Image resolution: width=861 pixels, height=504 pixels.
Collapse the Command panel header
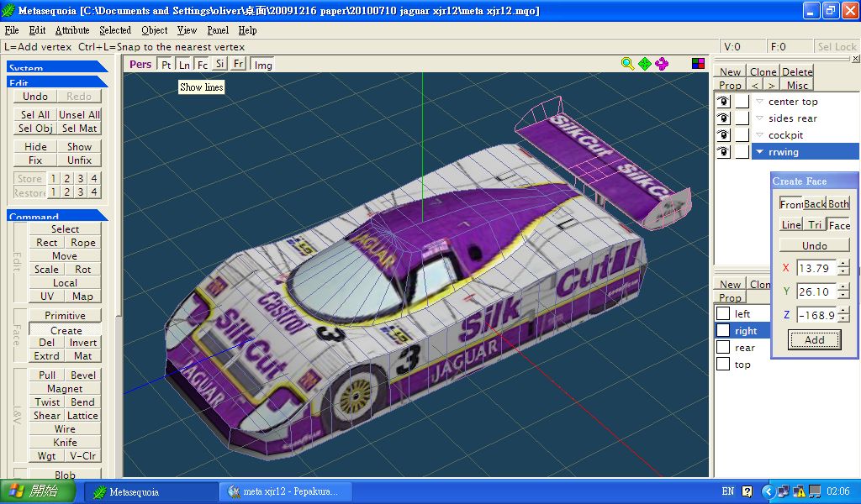(56, 215)
